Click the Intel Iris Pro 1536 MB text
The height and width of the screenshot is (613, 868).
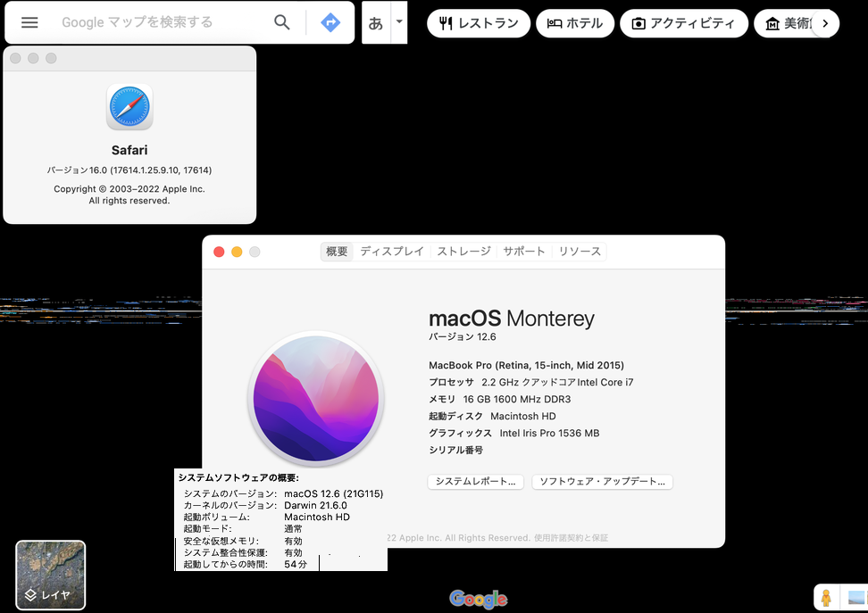pos(550,433)
